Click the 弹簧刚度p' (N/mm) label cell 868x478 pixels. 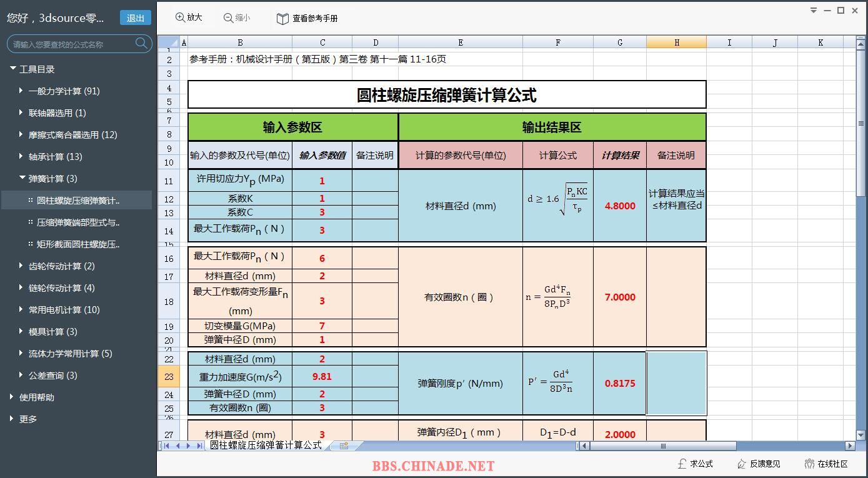pyautogui.click(x=461, y=384)
